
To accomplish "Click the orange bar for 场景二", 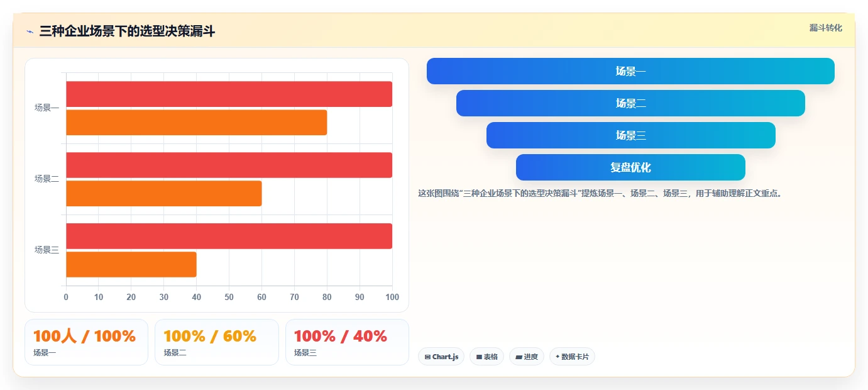I will point(163,194).
